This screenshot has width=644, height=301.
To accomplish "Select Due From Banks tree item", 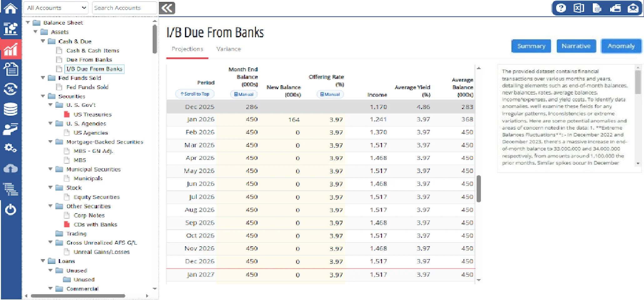I will tap(89, 60).
